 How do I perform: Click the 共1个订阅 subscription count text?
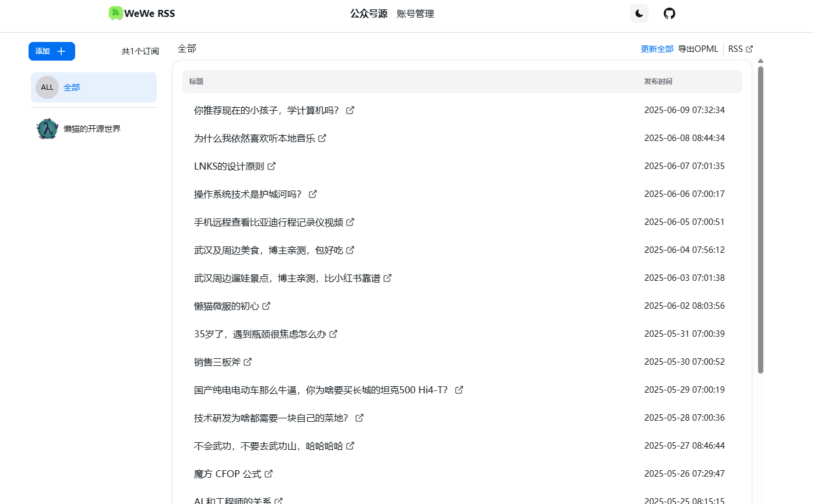pos(140,51)
